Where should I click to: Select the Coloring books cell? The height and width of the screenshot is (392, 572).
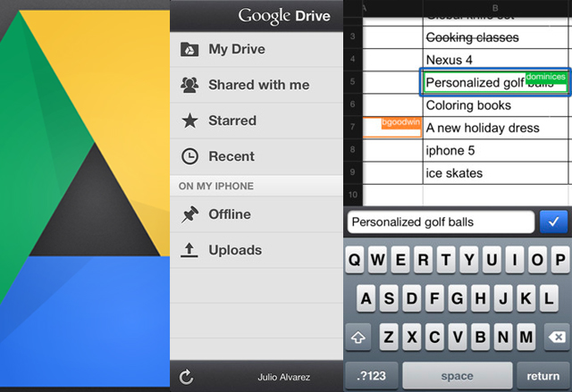pos(495,105)
